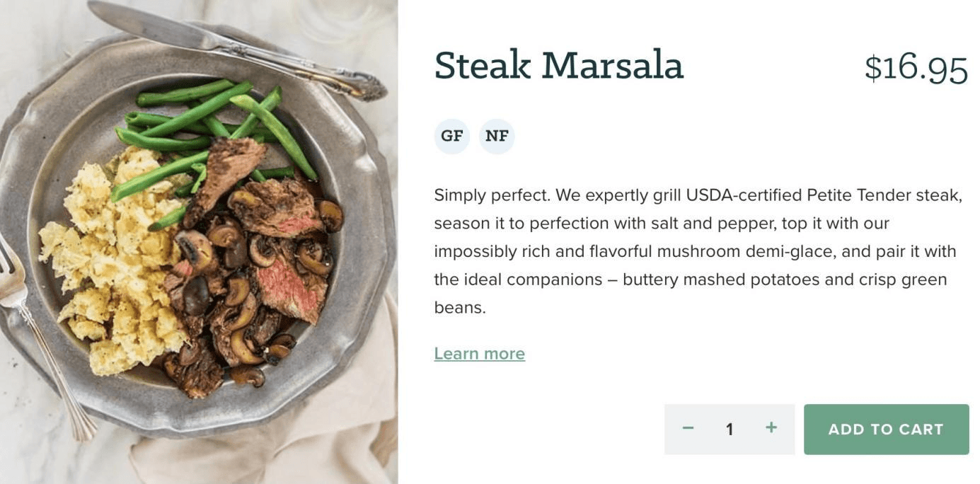Image resolution: width=980 pixels, height=484 pixels.
Task: Increase quantity with the plus icon
Action: tap(771, 428)
